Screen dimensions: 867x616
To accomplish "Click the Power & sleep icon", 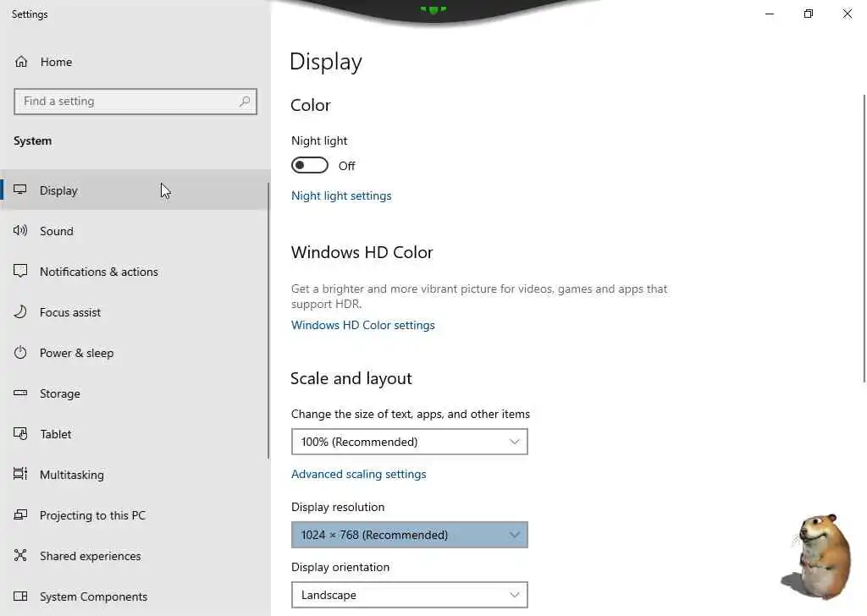I will [20, 353].
